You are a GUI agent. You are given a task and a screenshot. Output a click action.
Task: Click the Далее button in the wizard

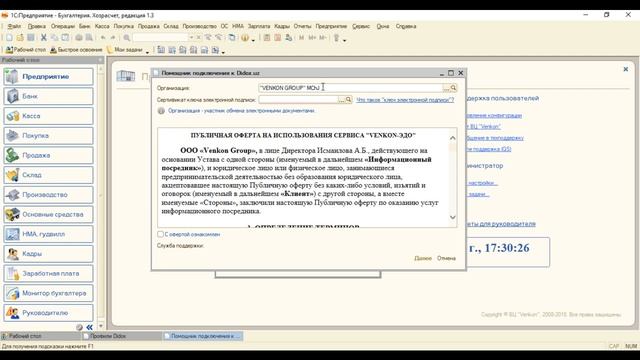tap(423, 258)
